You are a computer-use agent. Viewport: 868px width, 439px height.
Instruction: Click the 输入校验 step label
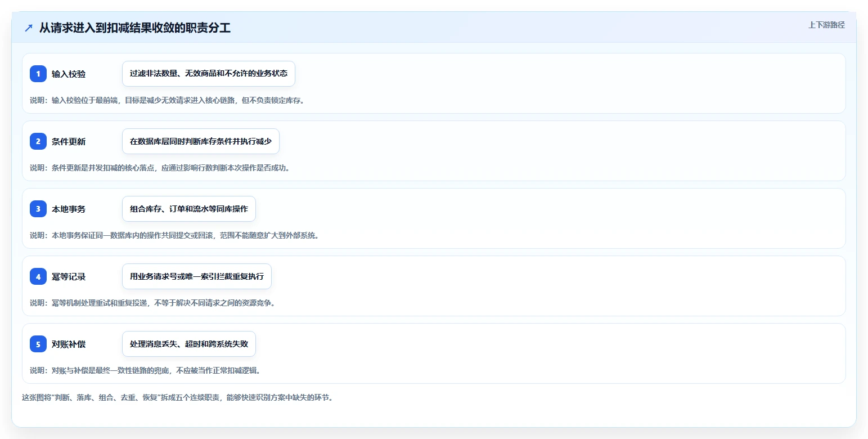pyautogui.click(x=69, y=74)
